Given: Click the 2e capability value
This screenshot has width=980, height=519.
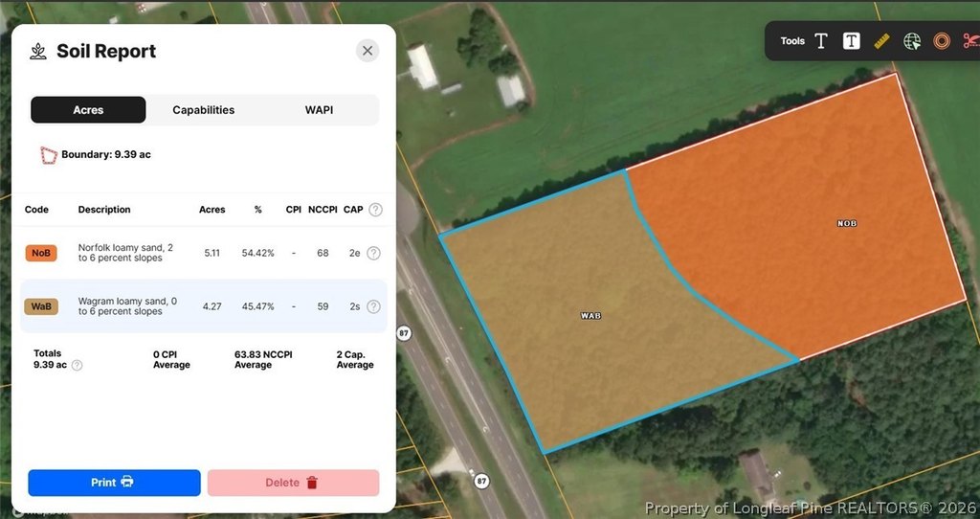Looking at the screenshot, I should point(354,253).
